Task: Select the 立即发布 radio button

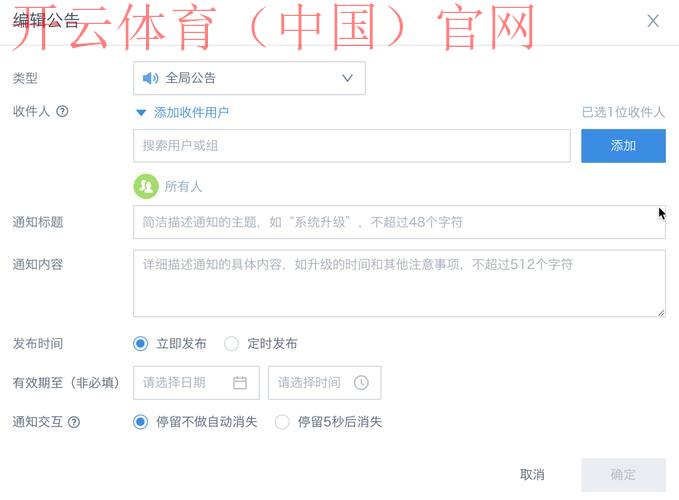Action: click(140, 344)
